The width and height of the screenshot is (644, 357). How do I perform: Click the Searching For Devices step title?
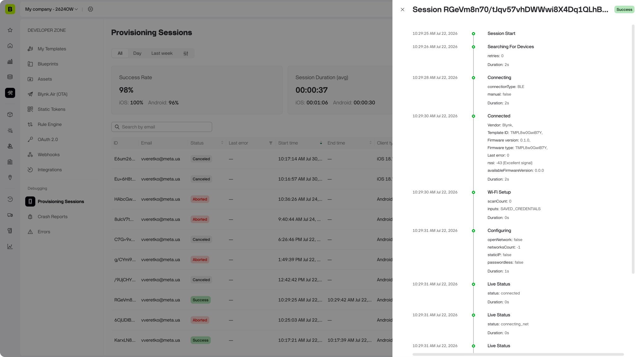coord(511,47)
